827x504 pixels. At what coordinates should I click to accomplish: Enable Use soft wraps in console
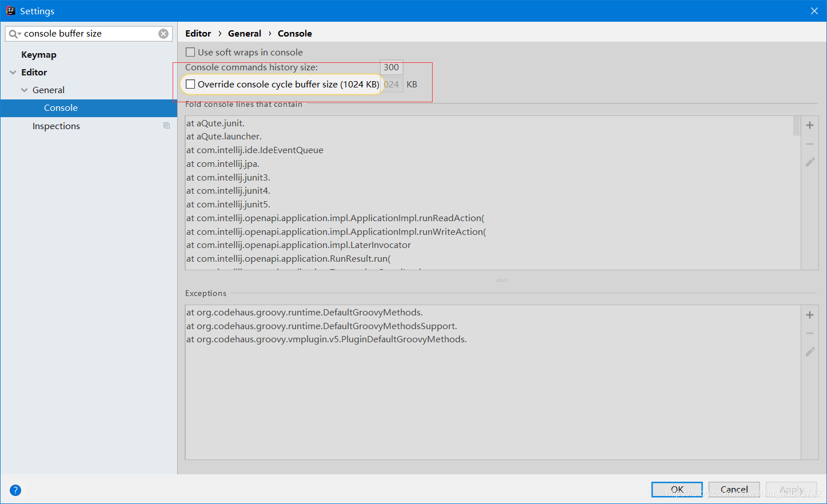tap(190, 52)
